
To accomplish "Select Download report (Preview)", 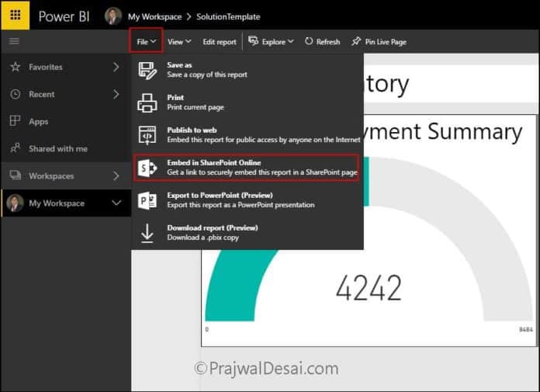I will tap(247, 233).
